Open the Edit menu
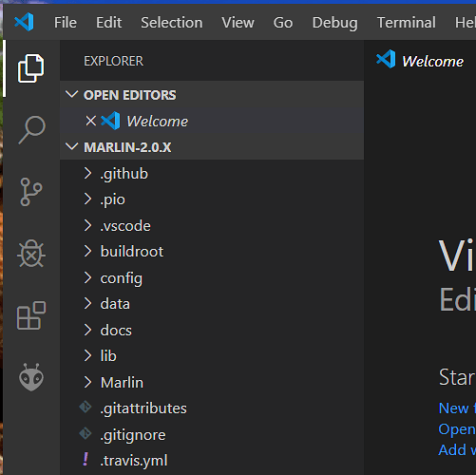476x475 pixels. (x=108, y=23)
